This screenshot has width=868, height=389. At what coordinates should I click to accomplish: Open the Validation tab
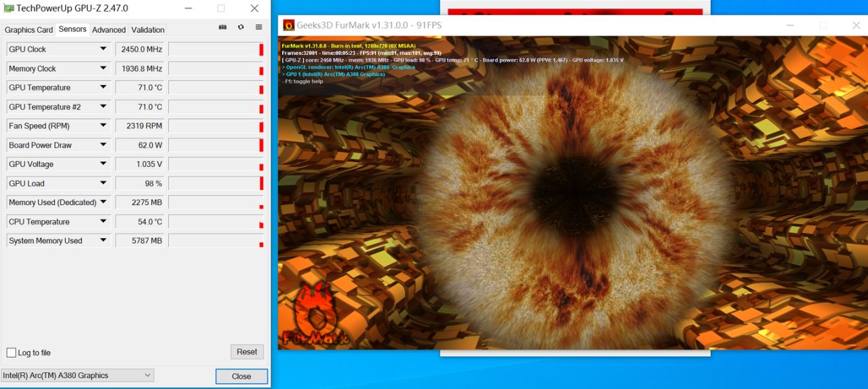pyautogui.click(x=148, y=30)
